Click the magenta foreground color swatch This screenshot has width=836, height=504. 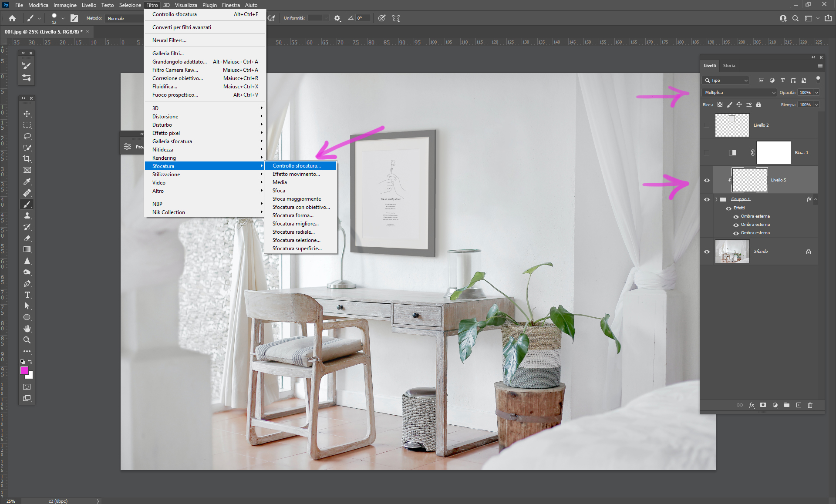click(x=24, y=370)
